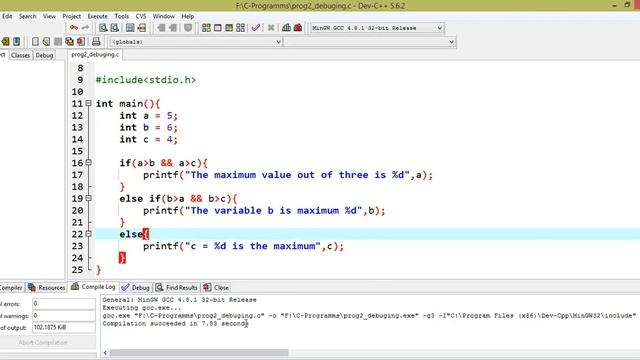640x360 pixels.
Task: Switch to the Classes sidebar tab
Action: click(x=20, y=55)
